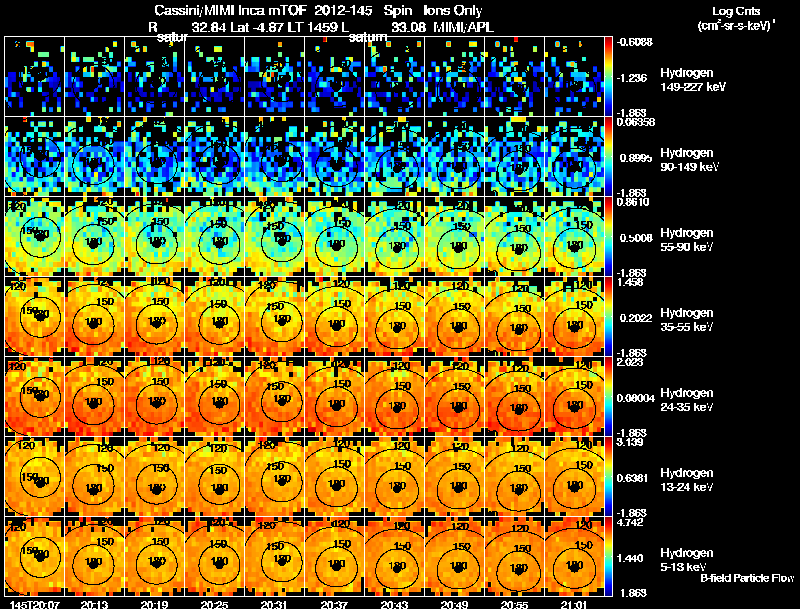
Task: Open the 90-149 keV image panel at 20:25
Action: pos(215,157)
